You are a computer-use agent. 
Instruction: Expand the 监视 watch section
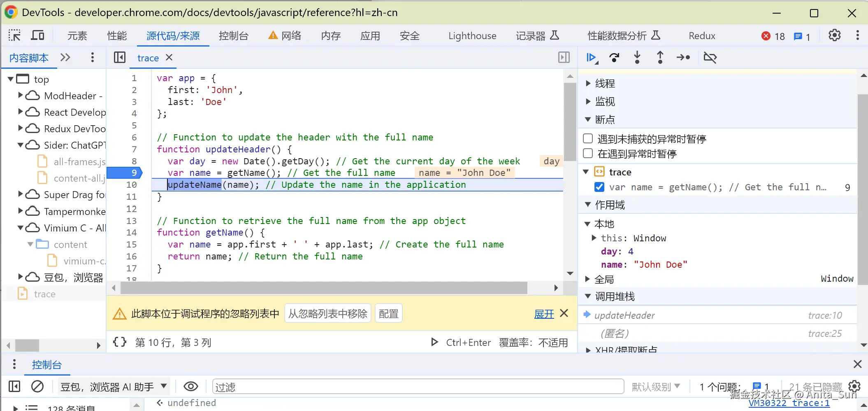[x=588, y=101]
